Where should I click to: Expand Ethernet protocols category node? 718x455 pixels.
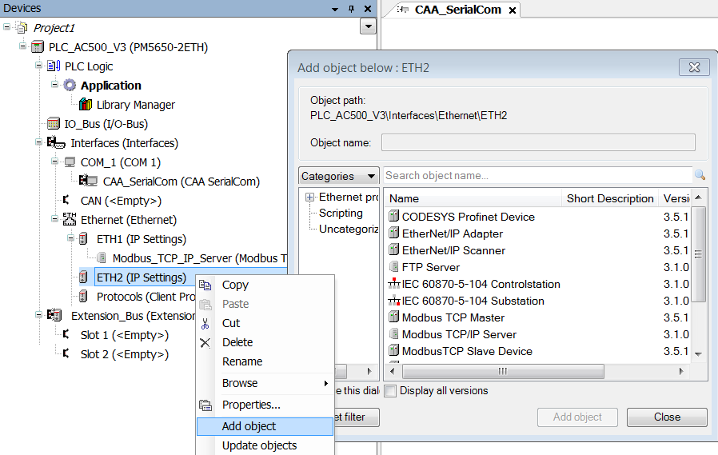tap(310, 198)
